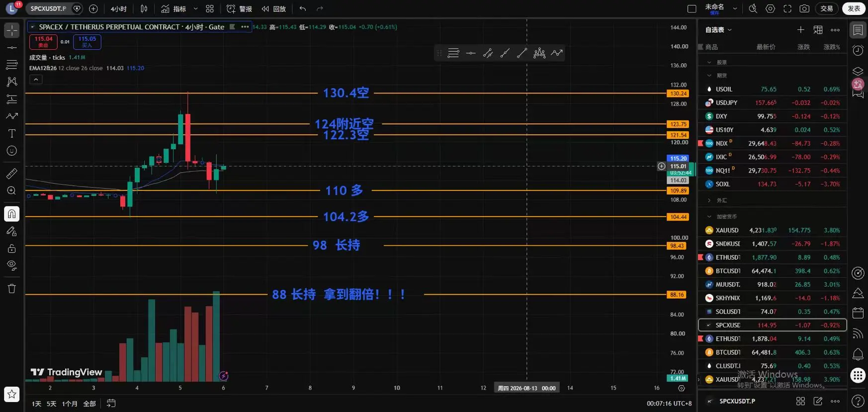868x412 pixels.
Task: Click the 00:07:16 UTC+8 timezone clock
Action: (669, 404)
